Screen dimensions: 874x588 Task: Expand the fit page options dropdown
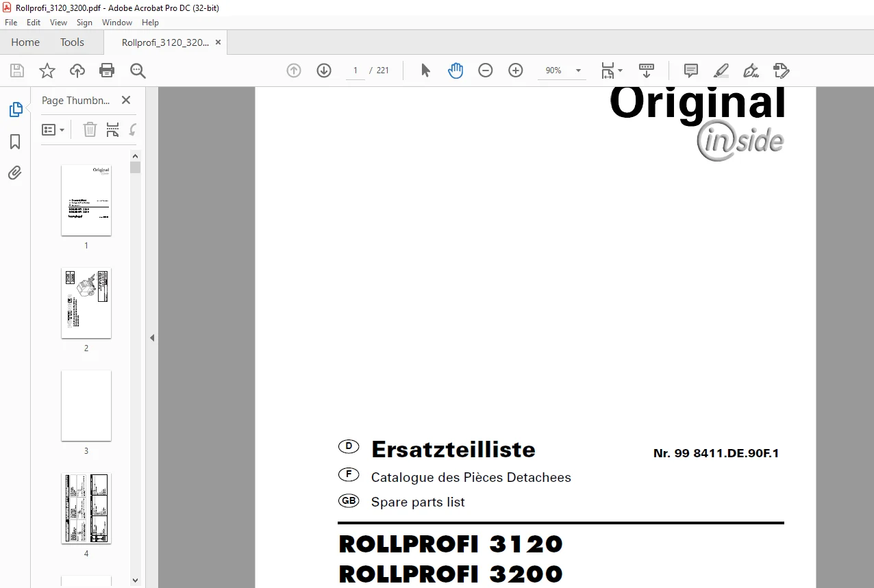pos(612,71)
